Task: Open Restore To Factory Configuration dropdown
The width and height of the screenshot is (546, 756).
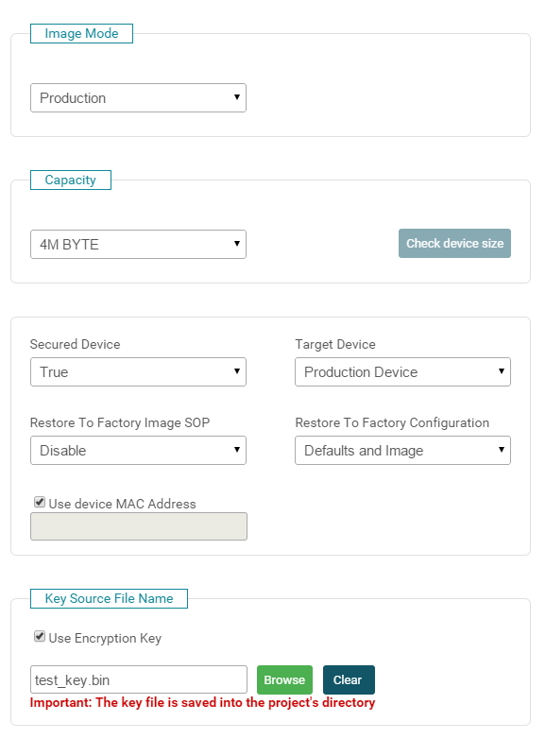Action: (x=402, y=451)
